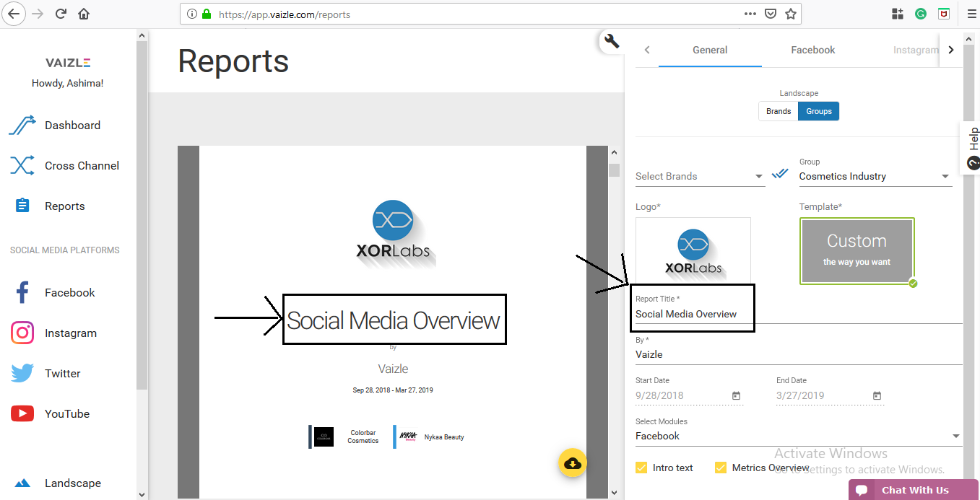Click the Vaizle logo in sidebar
This screenshot has height=500, width=980.
[68, 63]
